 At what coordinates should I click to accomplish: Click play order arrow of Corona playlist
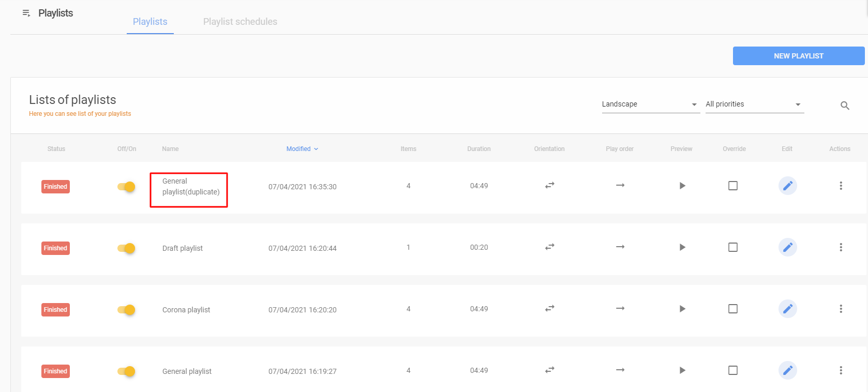coord(620,308)
